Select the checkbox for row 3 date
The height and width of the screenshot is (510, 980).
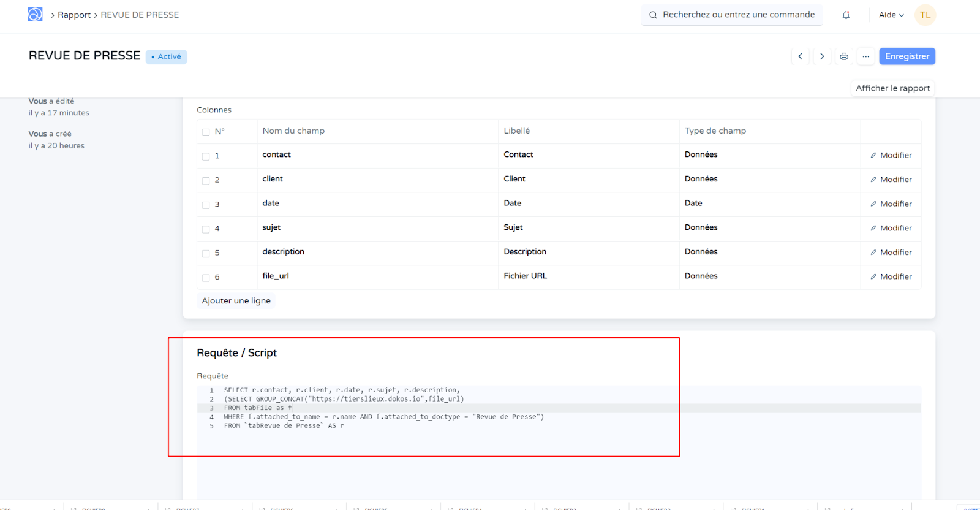click(206, 205)
